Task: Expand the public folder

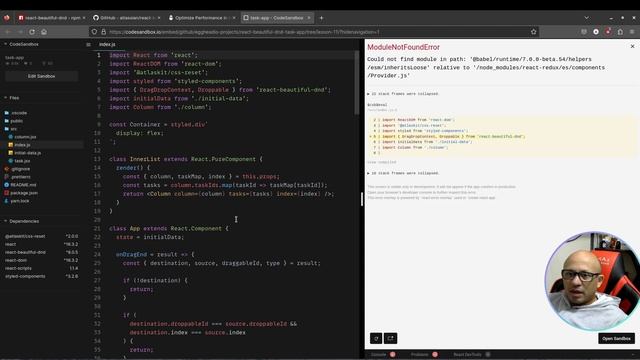Action: pos(16,121)
